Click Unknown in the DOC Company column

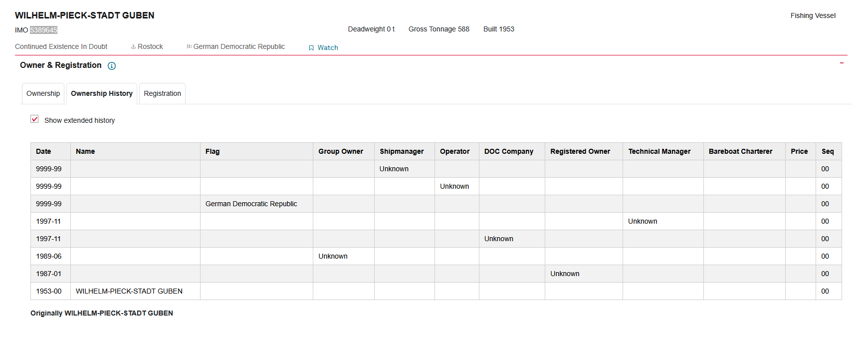pos(499,239)
